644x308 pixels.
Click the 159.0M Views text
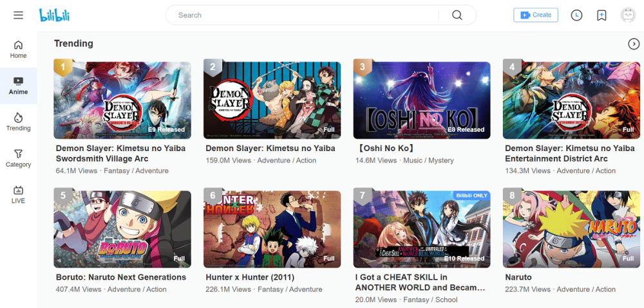click(228, 160)
